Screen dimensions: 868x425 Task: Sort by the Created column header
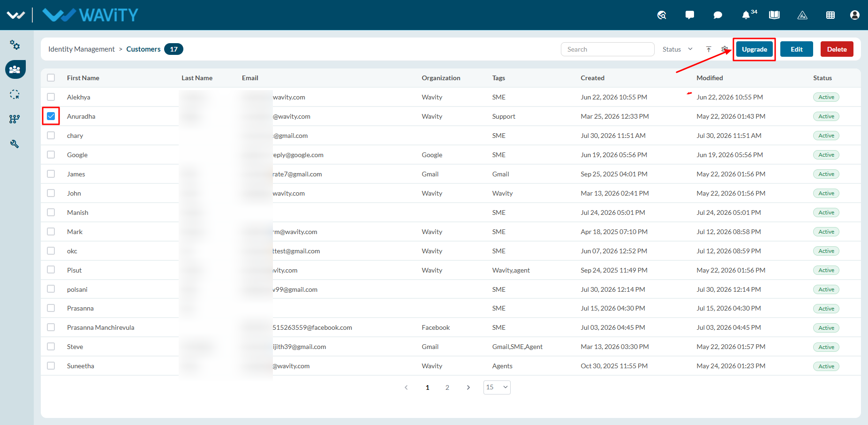593,78
